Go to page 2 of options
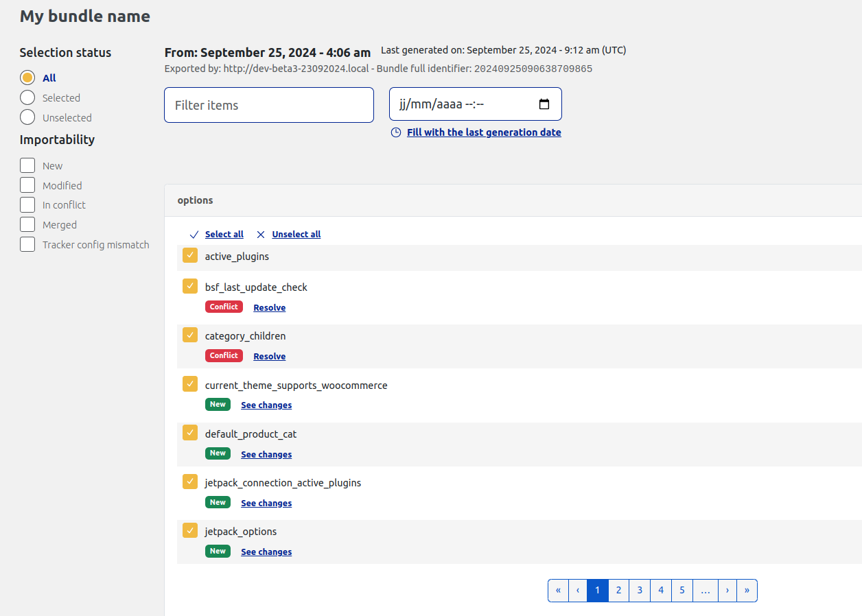The height and width of the screenshot is (616, 862). 619,591
